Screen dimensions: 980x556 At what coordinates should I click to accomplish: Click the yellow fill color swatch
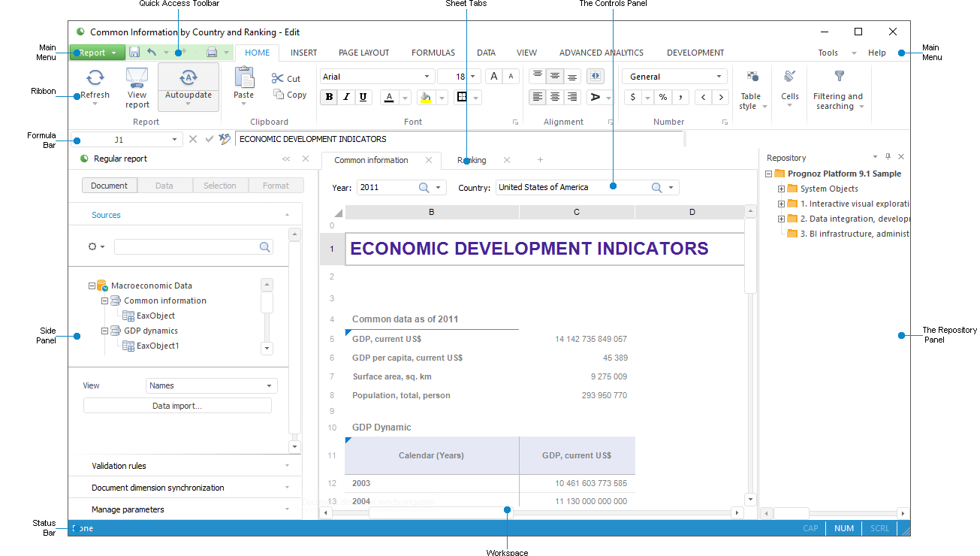click(x=426, y=97)
